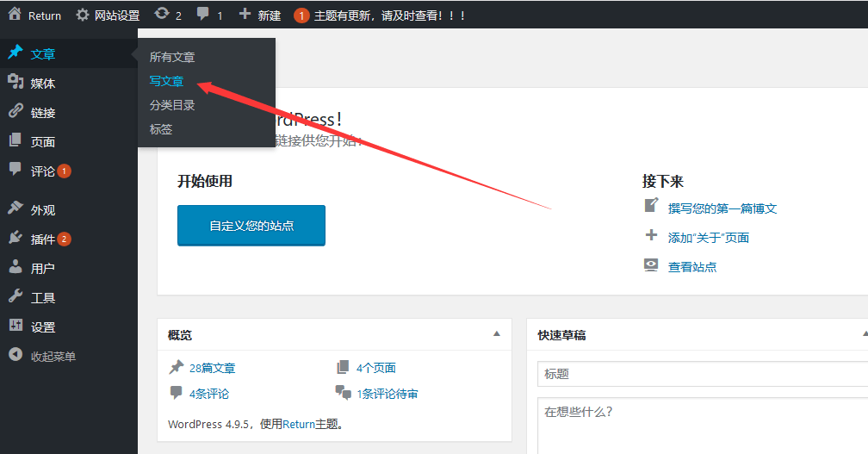Viewport: 868px width, 454px height.
Task: Click the 查看站点 link
Action: coord(691,267)
